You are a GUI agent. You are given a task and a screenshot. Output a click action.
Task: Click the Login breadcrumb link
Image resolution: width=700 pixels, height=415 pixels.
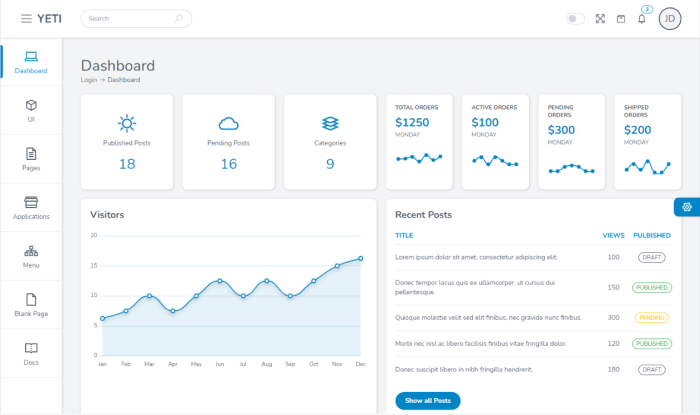pyautogui.click(x=89, y=80)
